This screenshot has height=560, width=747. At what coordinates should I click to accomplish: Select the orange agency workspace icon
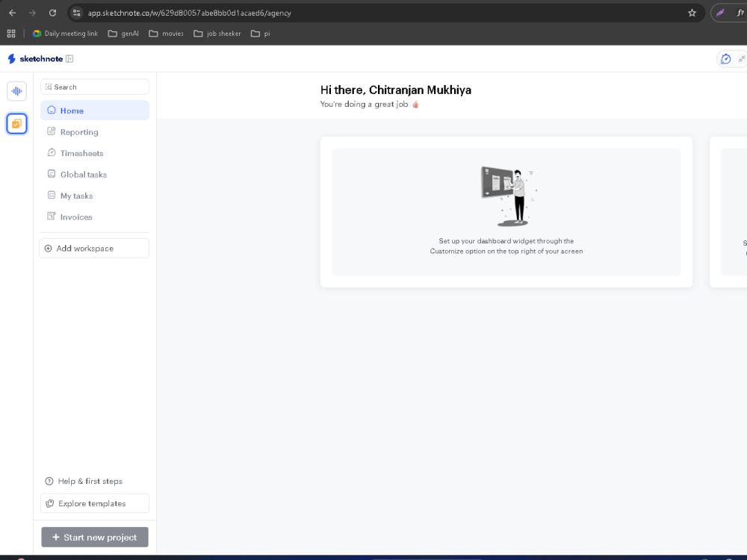[16, 124]
